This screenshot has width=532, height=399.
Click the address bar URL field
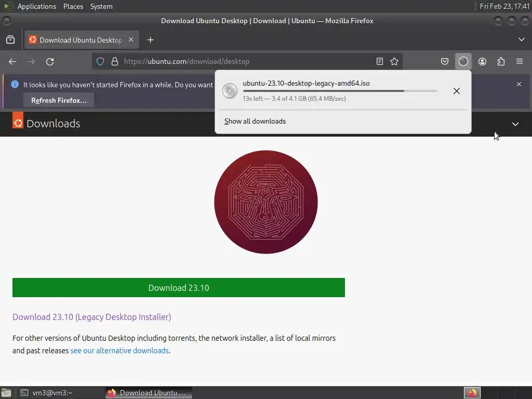[248, 61]
